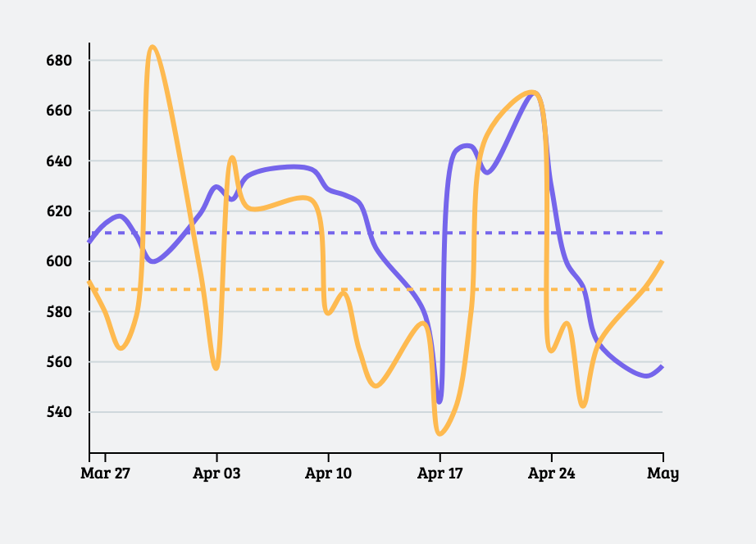
Task: Pick the 620 y-axis label
Action: (x=61, y=211)
